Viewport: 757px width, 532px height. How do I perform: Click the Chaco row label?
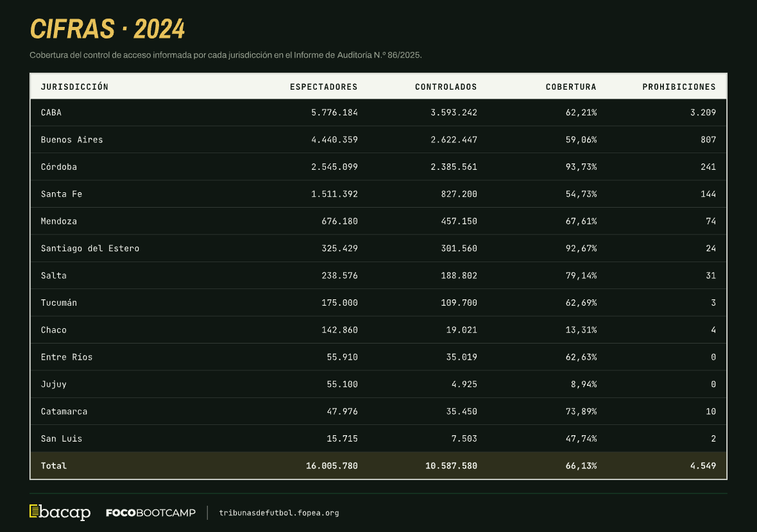tap(54, 330)
